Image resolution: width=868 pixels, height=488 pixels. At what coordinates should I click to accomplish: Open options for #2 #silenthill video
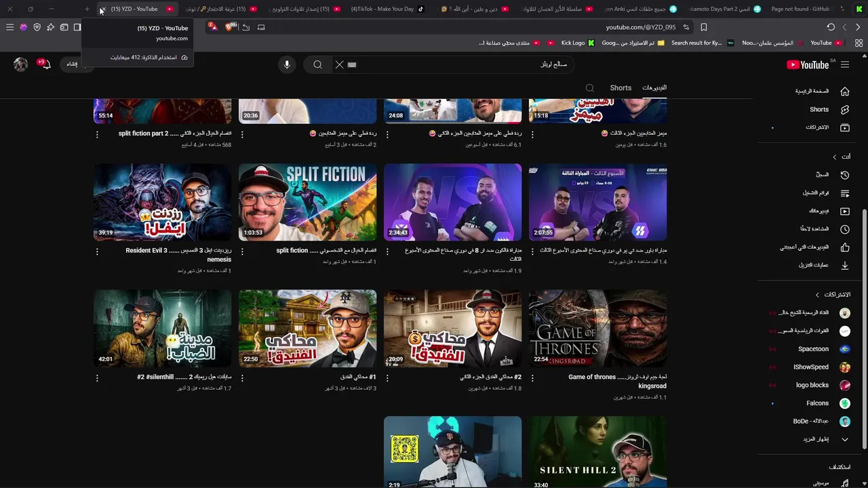[x=97, y=378]
